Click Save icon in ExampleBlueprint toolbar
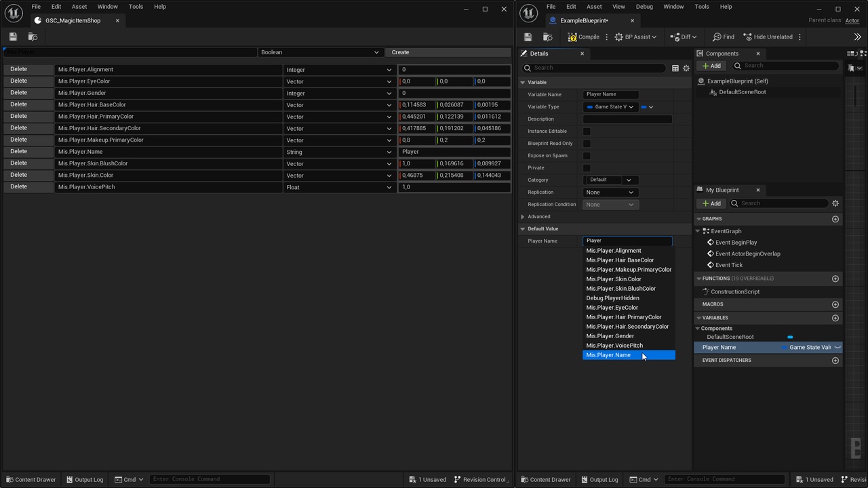Image resolution: width=868 pixels, height=488 pixels. [528, 37]
